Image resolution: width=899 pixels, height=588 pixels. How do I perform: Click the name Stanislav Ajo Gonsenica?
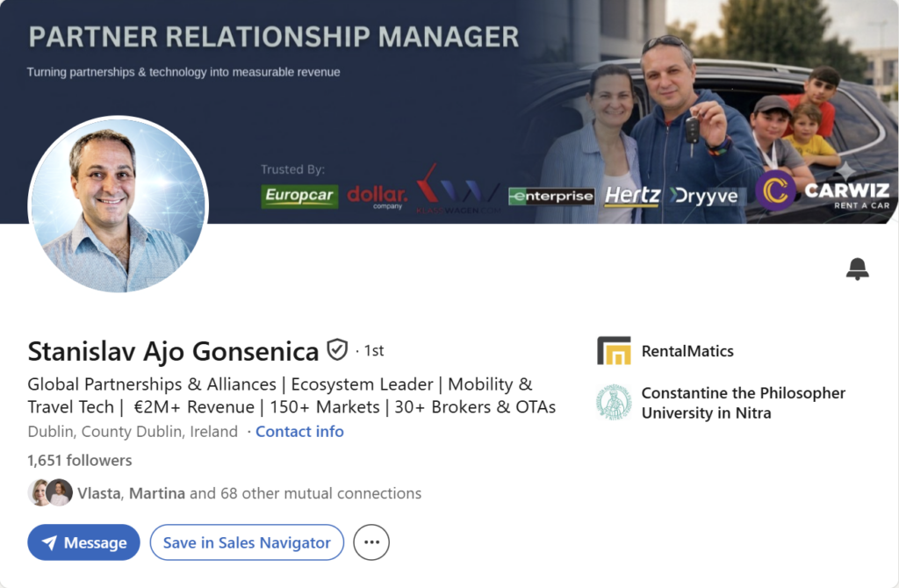(173, 351)
